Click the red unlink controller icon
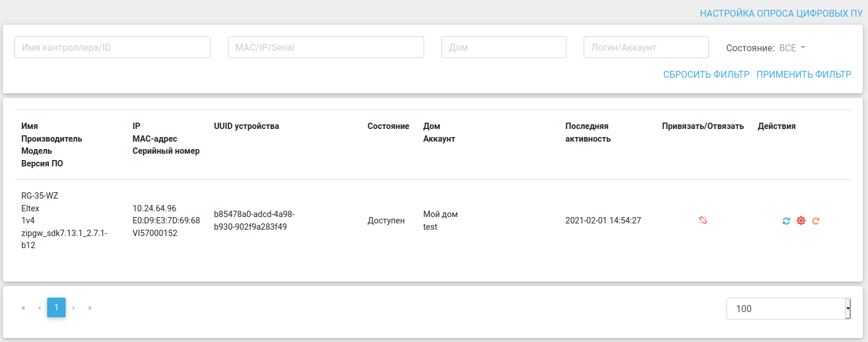The image size is (868, 342). pyautogui.click(x=703, y=221)
